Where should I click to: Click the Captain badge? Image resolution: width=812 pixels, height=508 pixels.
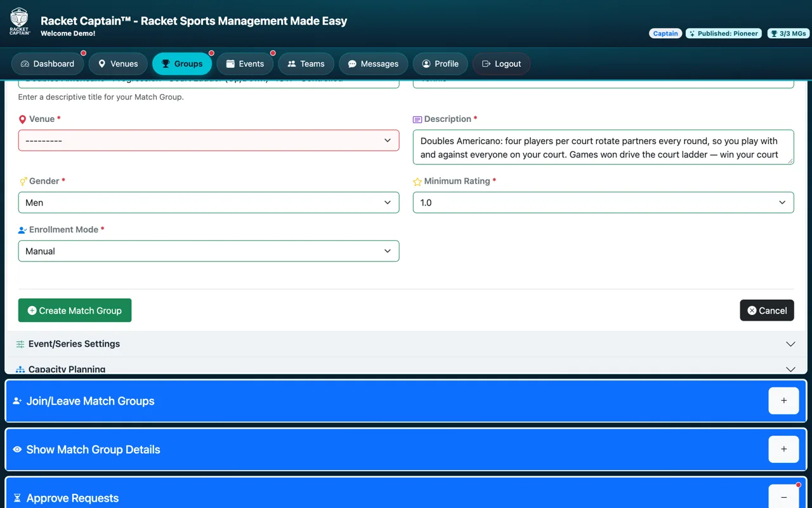[665, 34]
